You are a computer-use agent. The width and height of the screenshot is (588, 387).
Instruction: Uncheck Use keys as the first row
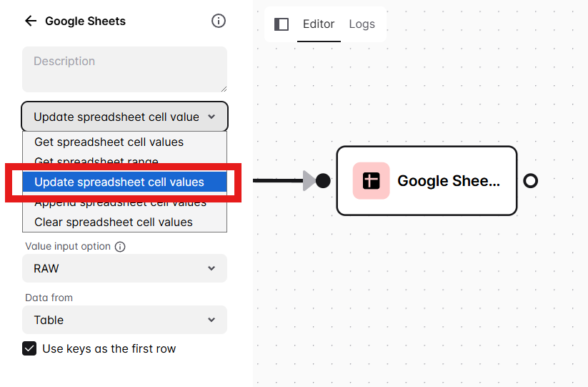(29, 349)
